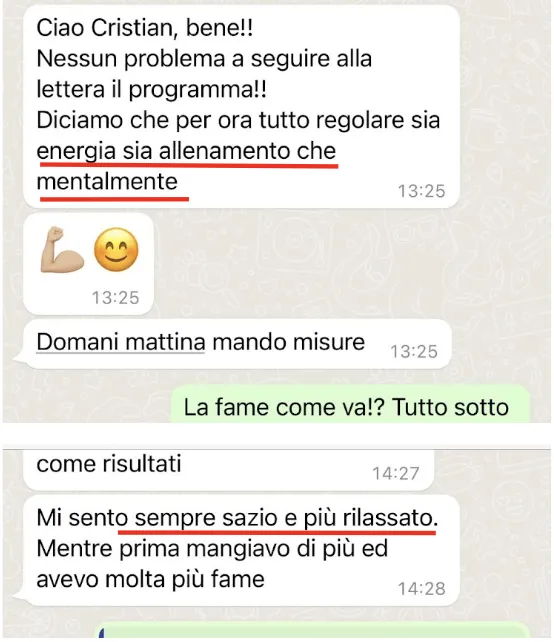The height and width of the screenshot is (642, 554).
Task: Click the 14:28 timestamp
Action: pyautogui.click(x=421, y=589)
